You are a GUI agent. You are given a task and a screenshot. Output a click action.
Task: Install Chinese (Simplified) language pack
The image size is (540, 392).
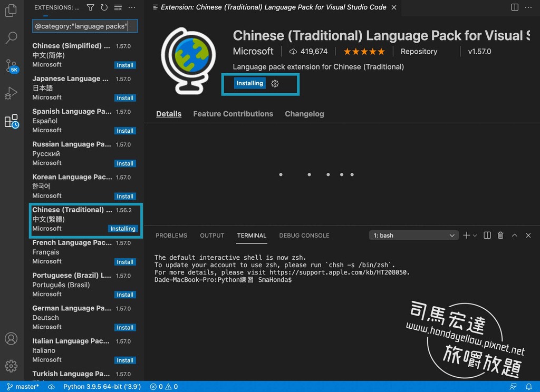pos(125,65)
